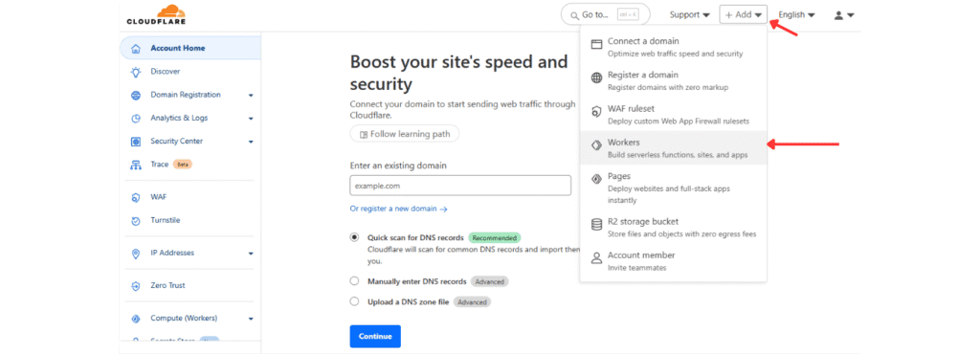This screenshot has height=354, width=980.
Task: Open the English language dropdown
Action: [x=796, y=15]
